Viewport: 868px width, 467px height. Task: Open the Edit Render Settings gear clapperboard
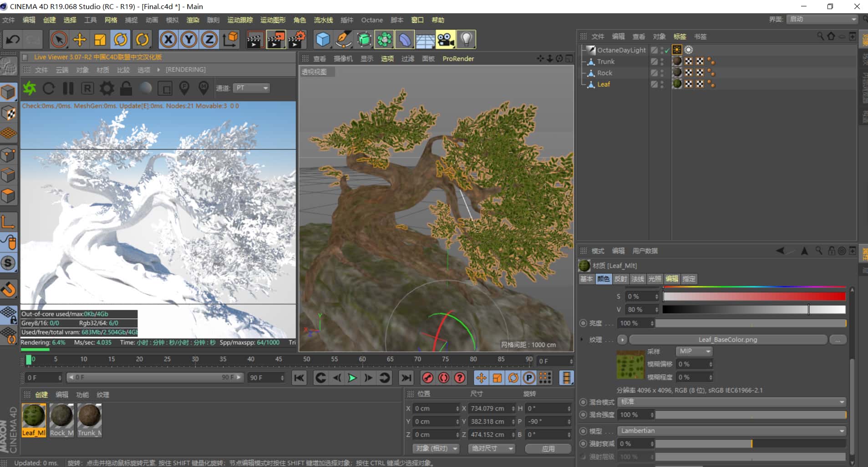coord(297,40)
